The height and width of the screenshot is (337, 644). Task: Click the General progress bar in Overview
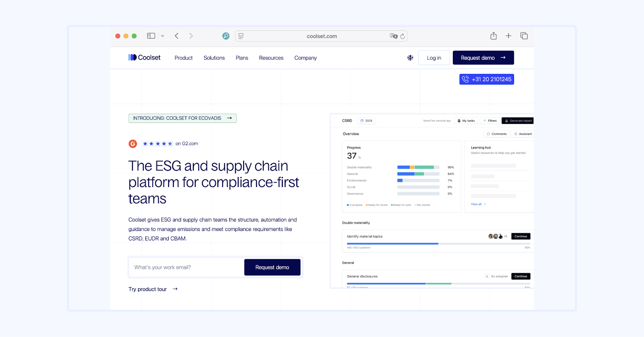[x=418, y=174]
